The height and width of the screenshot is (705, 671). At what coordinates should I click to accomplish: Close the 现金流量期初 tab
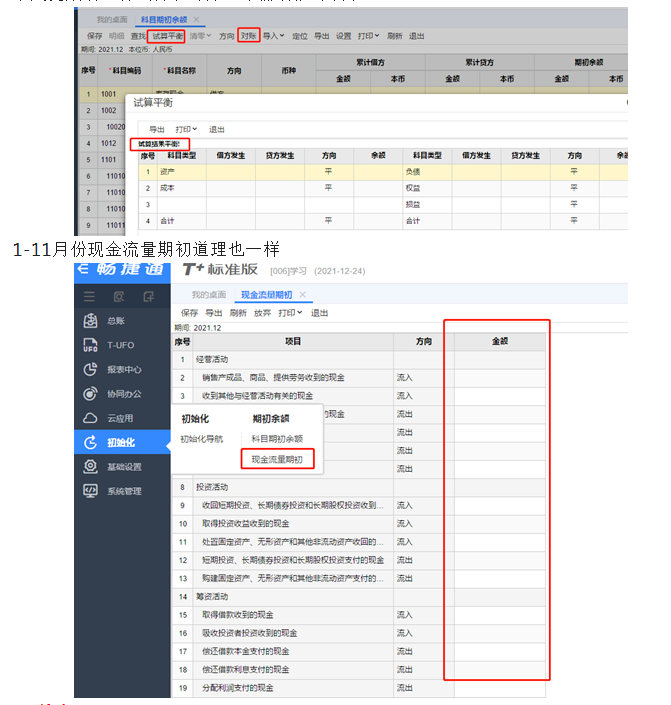pos(303,294)
